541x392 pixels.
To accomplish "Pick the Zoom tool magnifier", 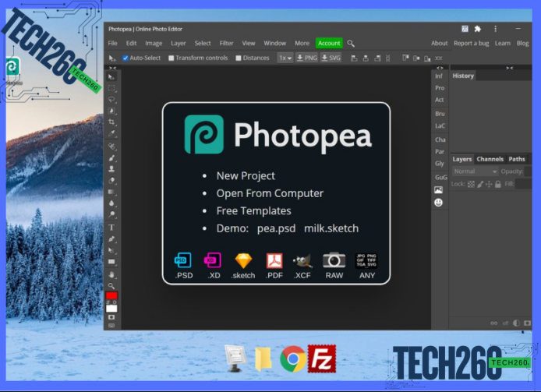I will [112, 286].
